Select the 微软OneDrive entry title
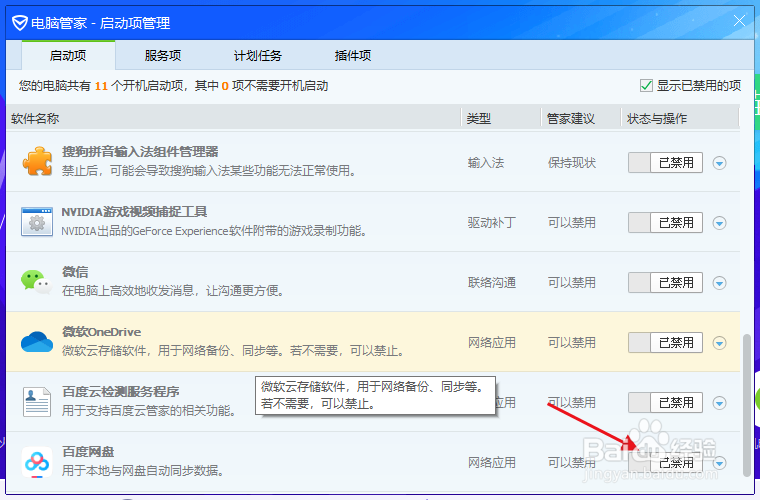Screen dimensions: 760x500 tap(101, 332)
